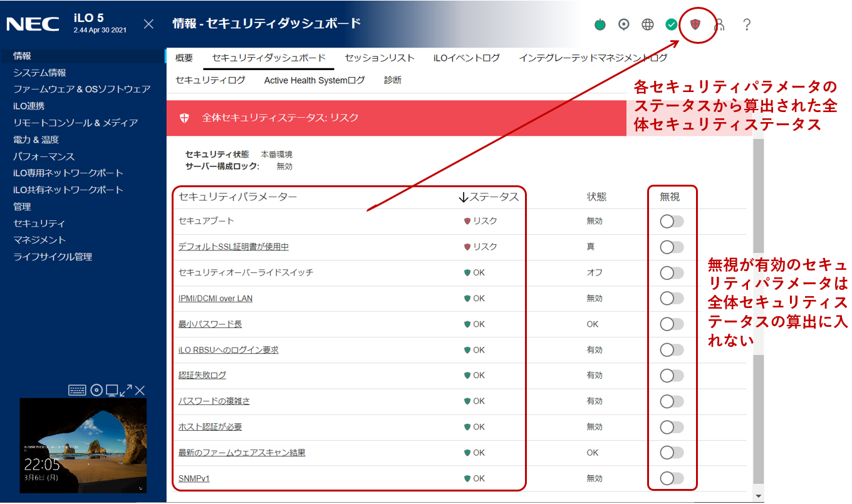Open the IPMI/DCMI over LAN link
The image size is (852, 504).
pyautogui.click(x=216, y=299)
